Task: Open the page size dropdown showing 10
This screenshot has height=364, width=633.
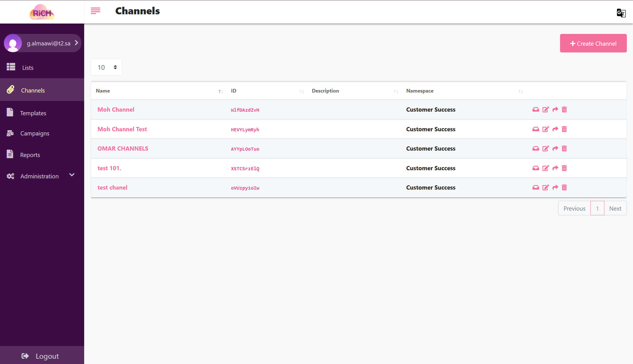Action: (x=106, y=67)
